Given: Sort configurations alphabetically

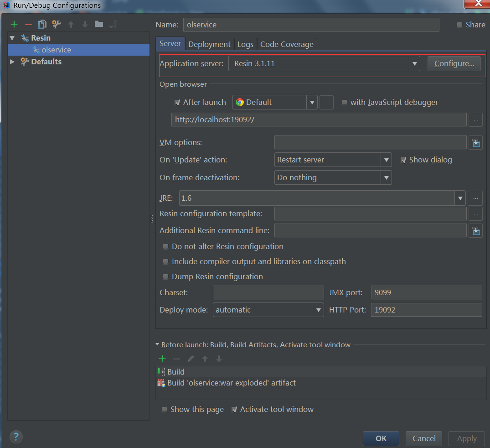Looking at the screenshot, I should point(113,24).
